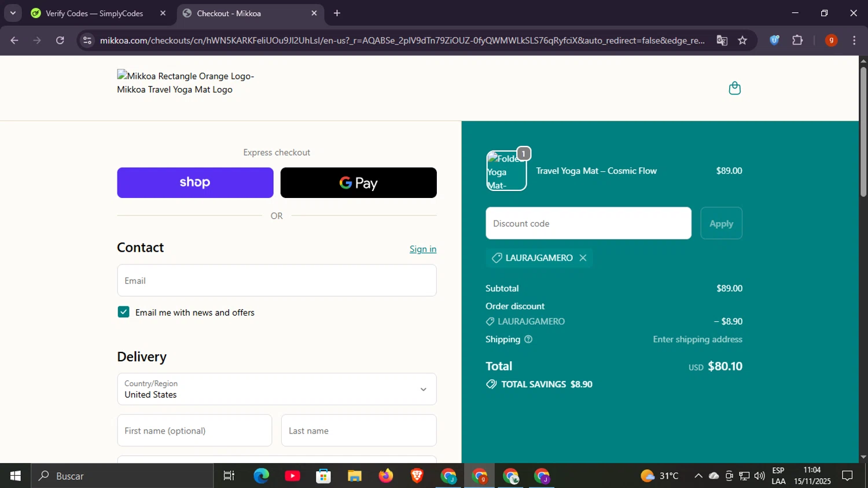Open the shopping bag cart icon
This screenshot has height=488, width=868.
[734, 88]
